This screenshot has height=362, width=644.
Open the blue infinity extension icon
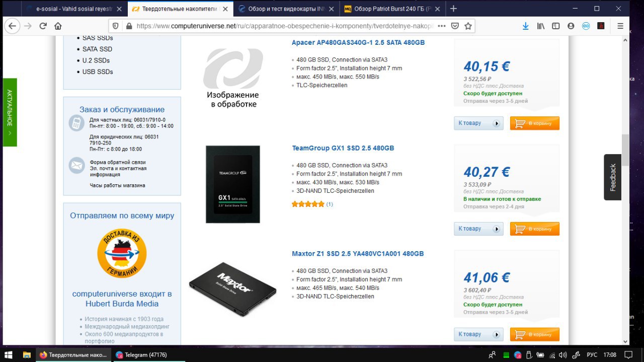point(586,26)
